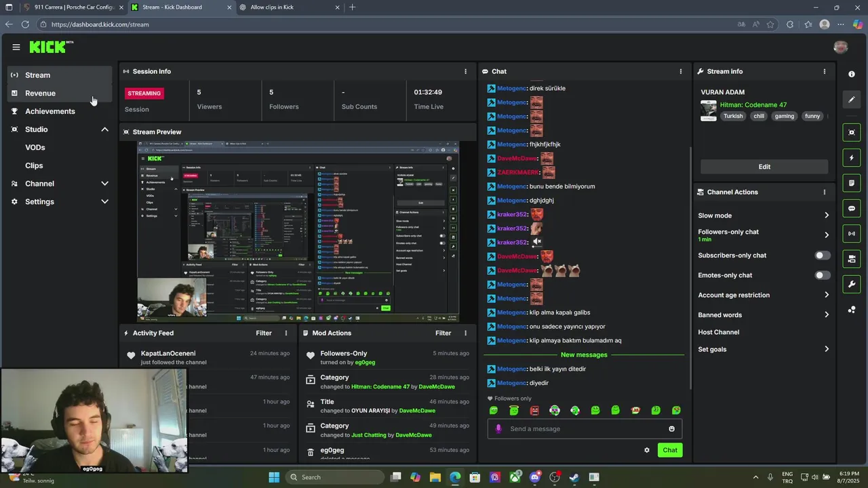The image size is (868, 488).
Task: Click KapatLanOceneni in Activity Feed
Action: (x=168, y=353)
